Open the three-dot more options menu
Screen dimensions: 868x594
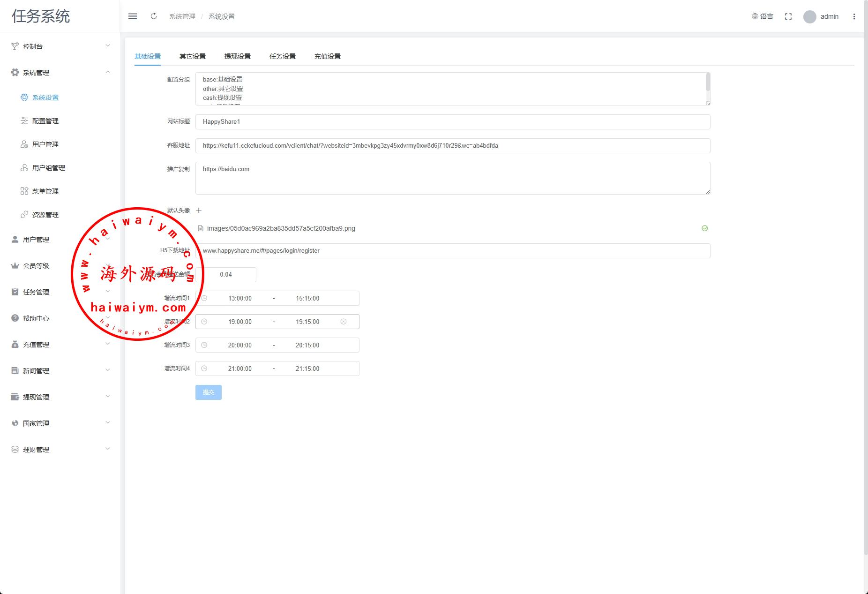pos(854,16)
